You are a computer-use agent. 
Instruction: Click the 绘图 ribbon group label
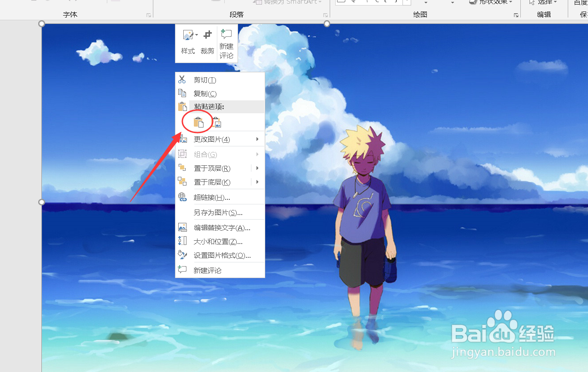pos(420,15)
